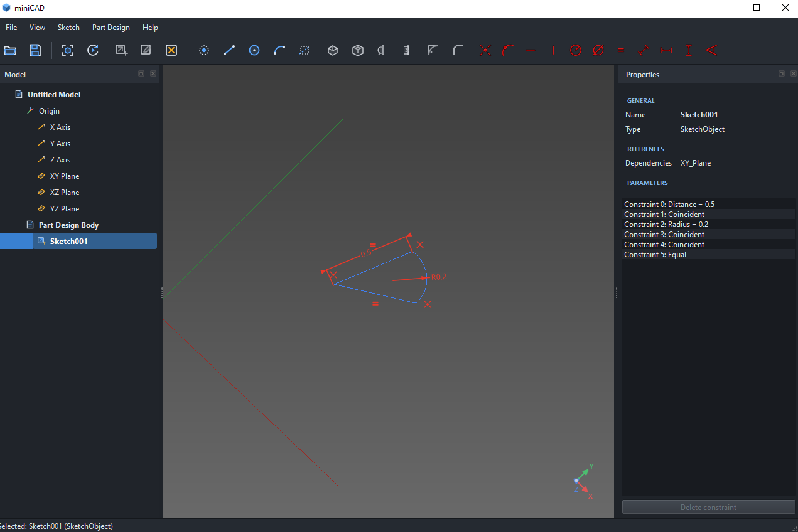Add a Vertical constraint
This screenshot has width=798, height=532.
(x=553, y=50)
